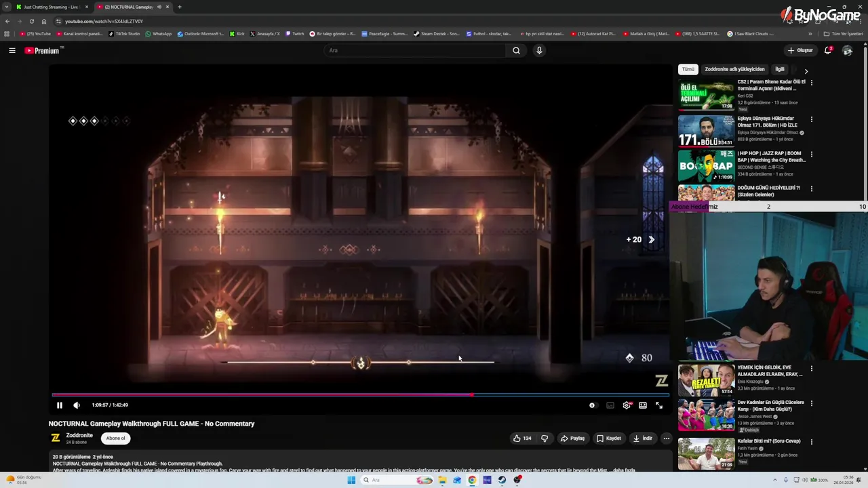Select the NOCTURNAL Gameplay browser tab
Viewport: 868px width, 488px height.
pos(133,7)
